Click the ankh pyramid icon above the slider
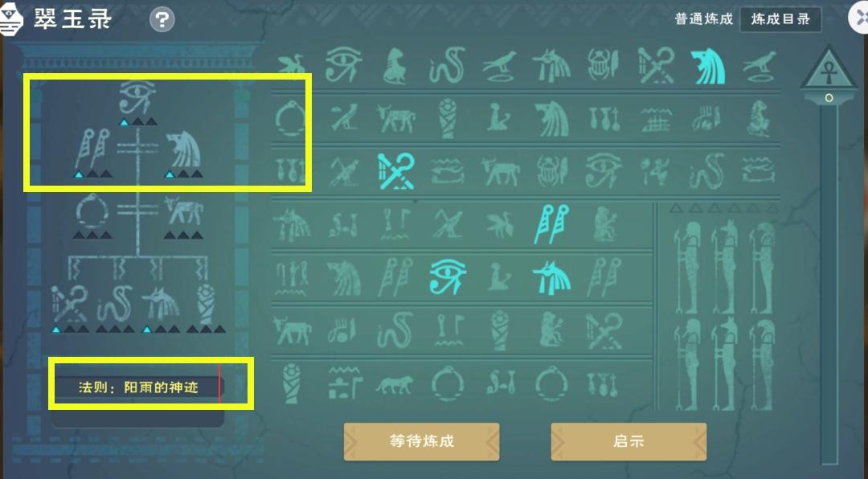This screenshot has width=868, height=479. pos(829,69)
